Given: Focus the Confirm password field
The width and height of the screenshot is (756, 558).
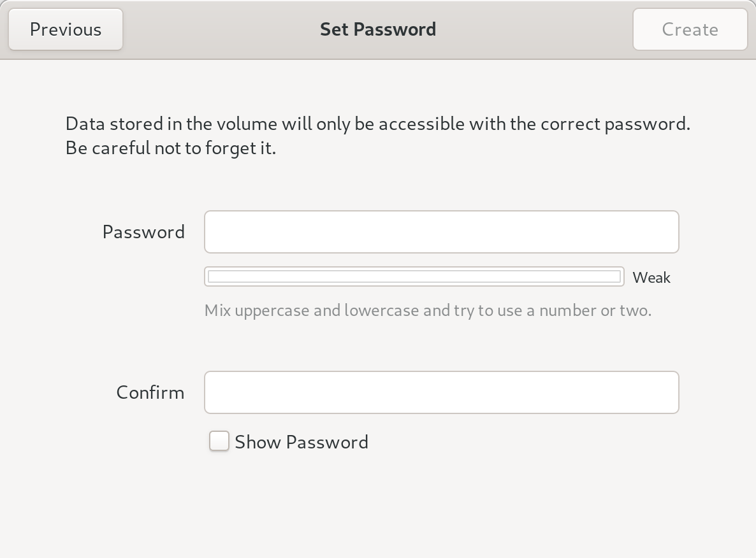Looking at the screenshot, I should (x=441, y=392).
